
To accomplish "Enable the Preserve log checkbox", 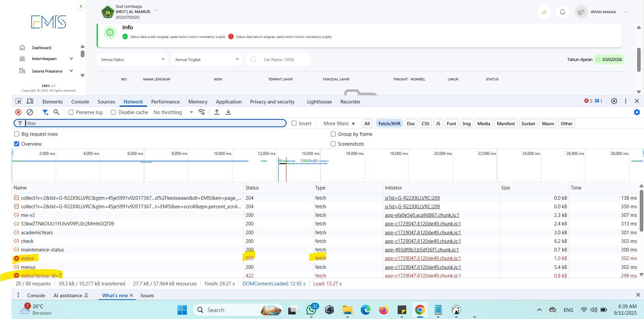I will pos(71,112).
